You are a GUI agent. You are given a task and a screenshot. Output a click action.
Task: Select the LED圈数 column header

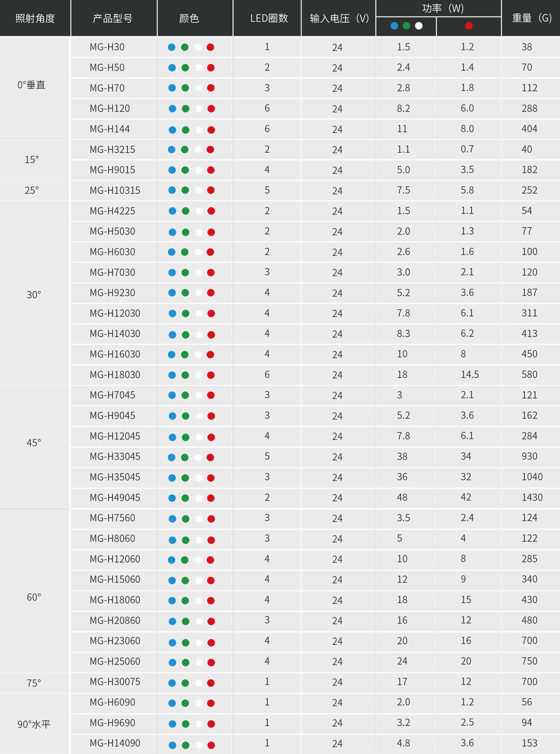click(269, 19)
